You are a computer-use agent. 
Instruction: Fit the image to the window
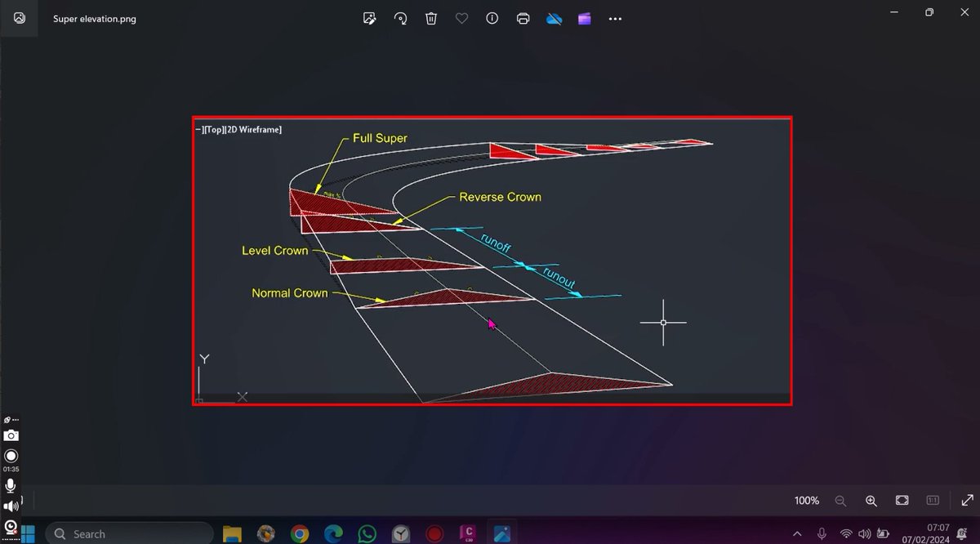click(902, 500)
